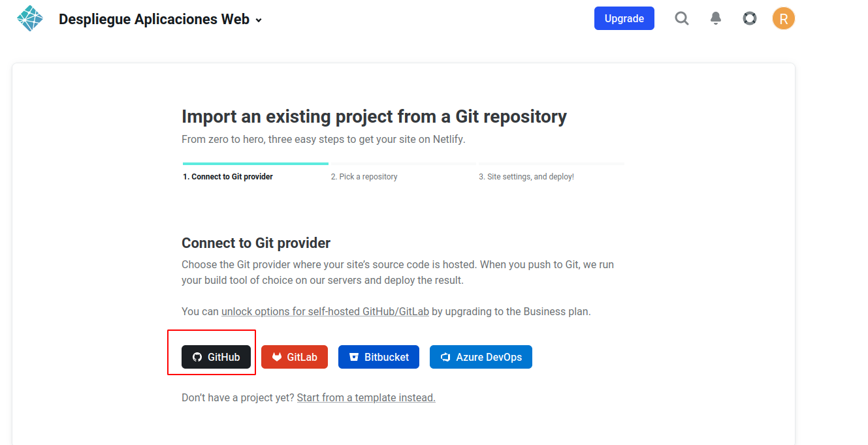This screenshot has width=868, height=445.
Task: Click the support lifebuoy icon
Action: 750,18
